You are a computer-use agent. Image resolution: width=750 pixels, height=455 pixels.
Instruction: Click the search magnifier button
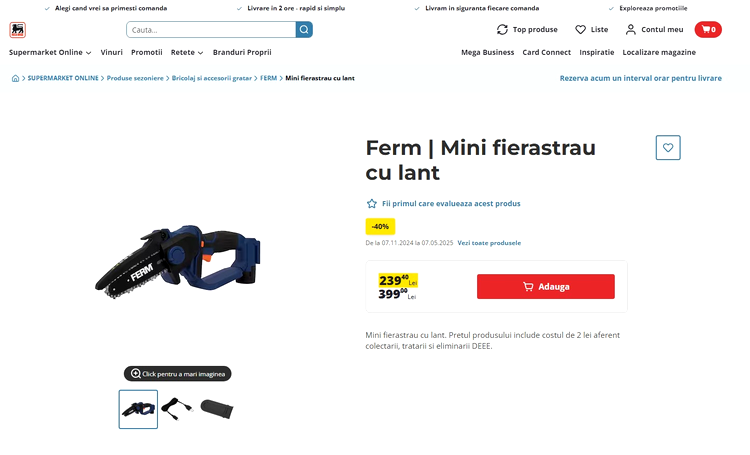coord(304,30)
